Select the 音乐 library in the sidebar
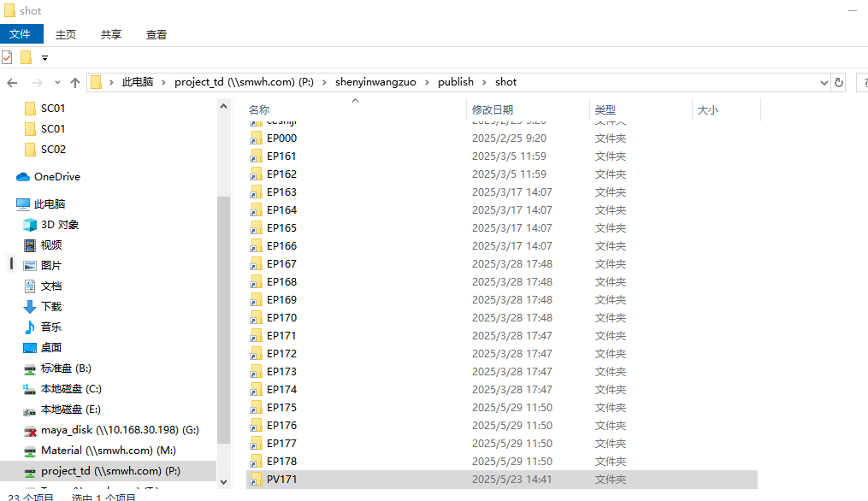868x501 pixels. click(x=51, y=327)
